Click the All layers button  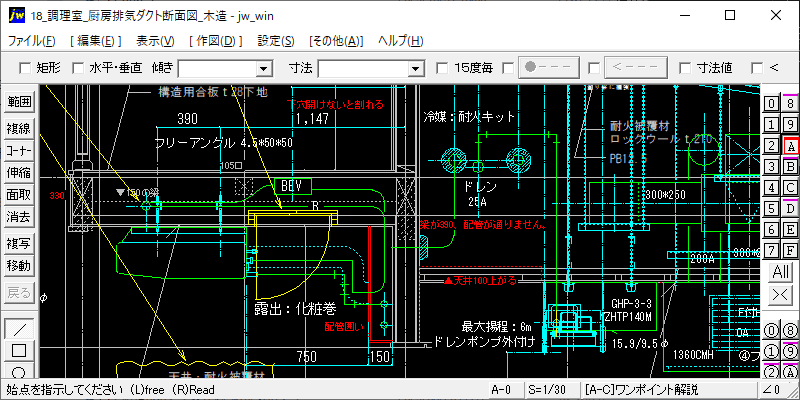point(781,272)
